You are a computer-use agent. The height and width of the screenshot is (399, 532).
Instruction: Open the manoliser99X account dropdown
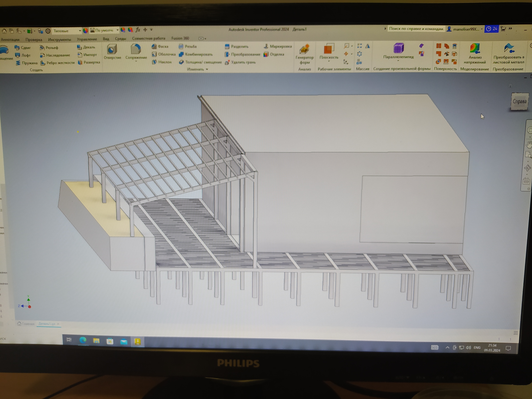tap(465, 29)
